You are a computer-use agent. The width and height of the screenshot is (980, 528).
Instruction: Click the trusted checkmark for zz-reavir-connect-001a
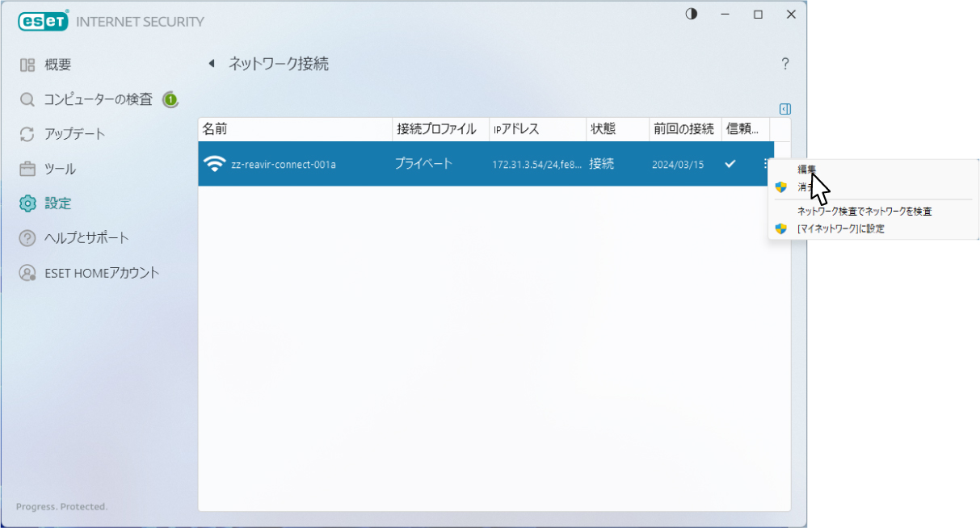coord(730,164)
